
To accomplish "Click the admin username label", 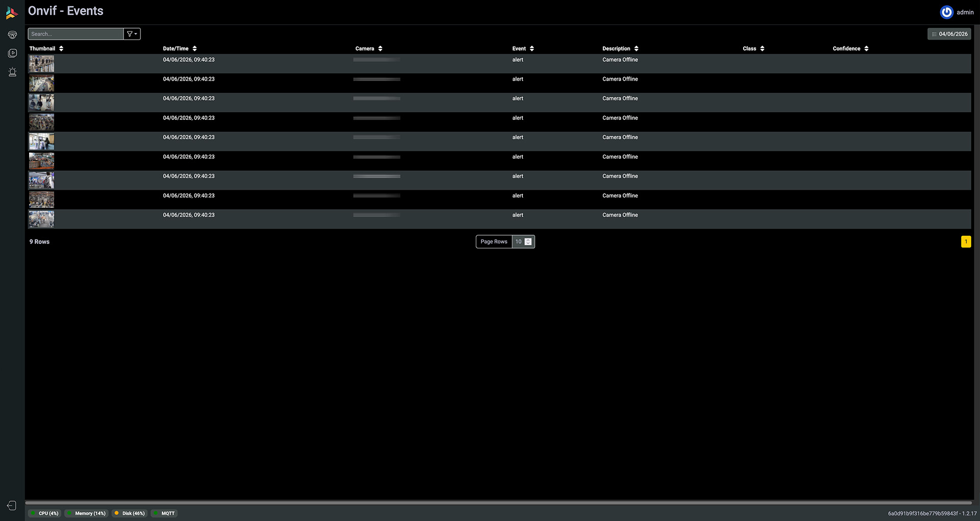I will click(965, 12).
